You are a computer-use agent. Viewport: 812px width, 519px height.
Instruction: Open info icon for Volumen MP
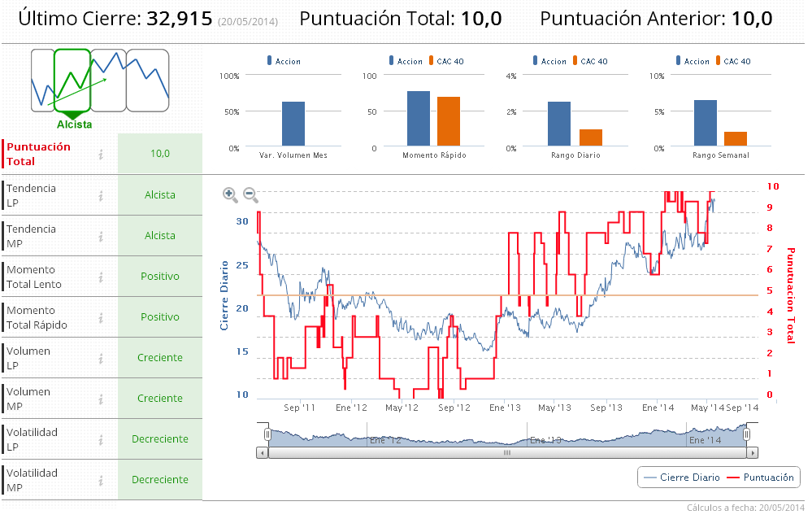coord(101,399)
